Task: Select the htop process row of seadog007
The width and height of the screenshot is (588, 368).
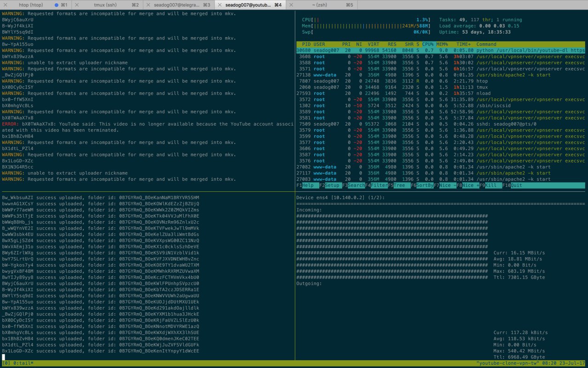Action: pyautogui.click(x=441, y=81)
